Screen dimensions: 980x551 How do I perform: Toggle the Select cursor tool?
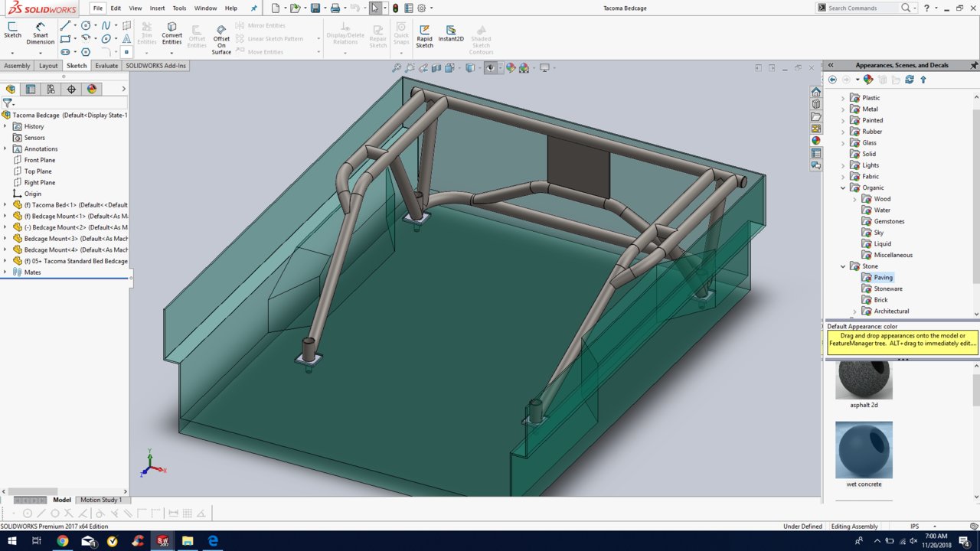374,8
